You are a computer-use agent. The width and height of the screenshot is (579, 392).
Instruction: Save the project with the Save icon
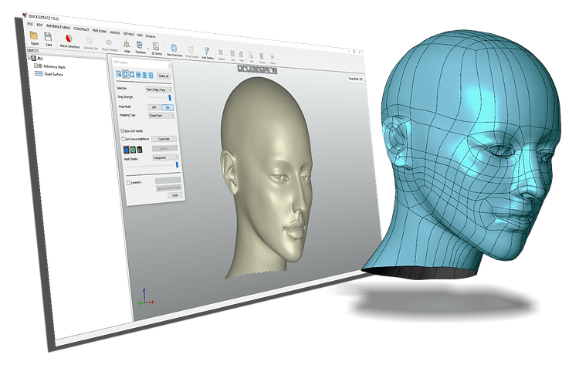click(x=48, y=37)
